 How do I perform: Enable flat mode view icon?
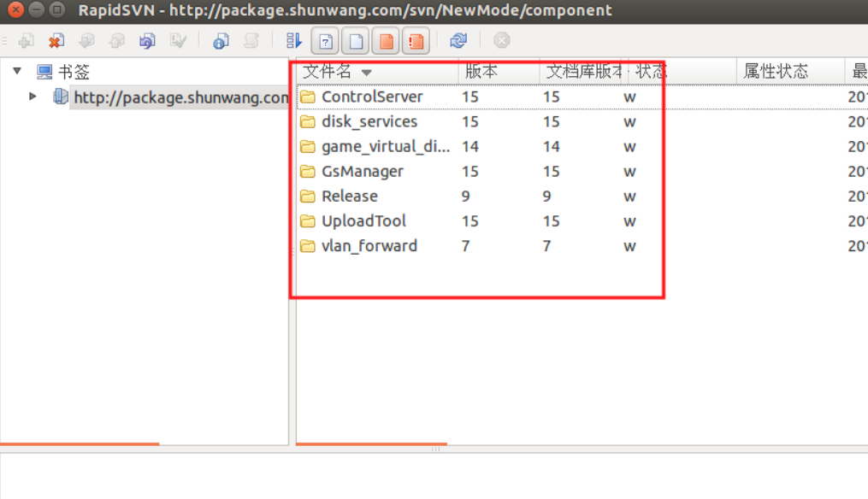click(292, 40)
